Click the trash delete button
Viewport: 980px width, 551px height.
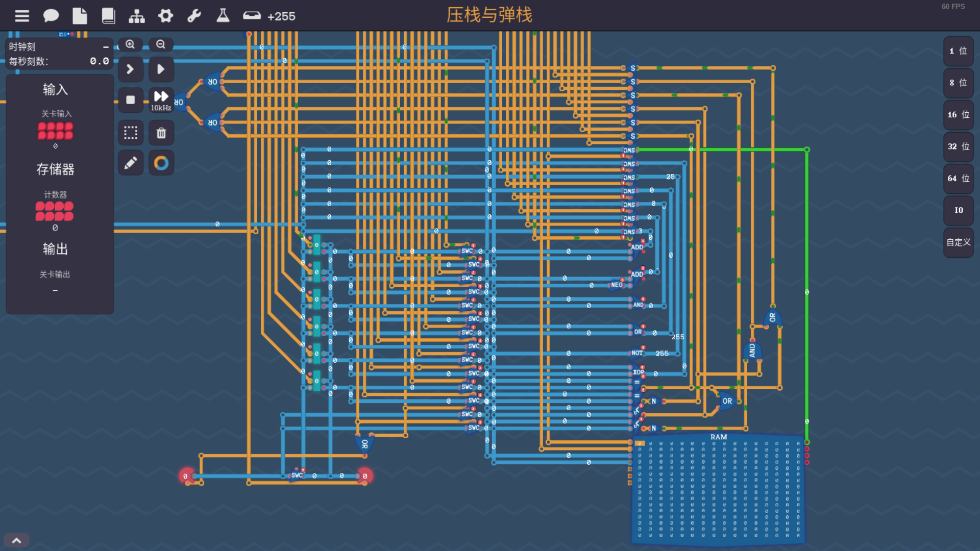tap(161, 133)
